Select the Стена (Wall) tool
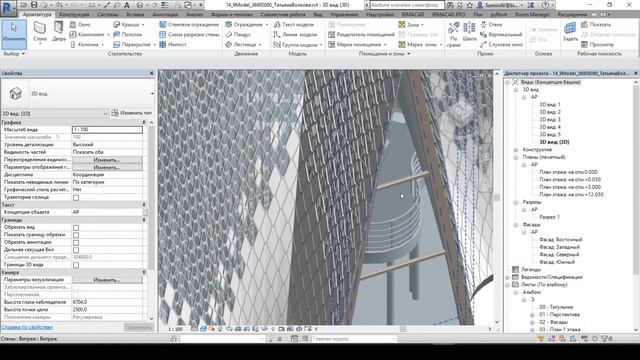 pyautogui.click(x=40, y=32)
